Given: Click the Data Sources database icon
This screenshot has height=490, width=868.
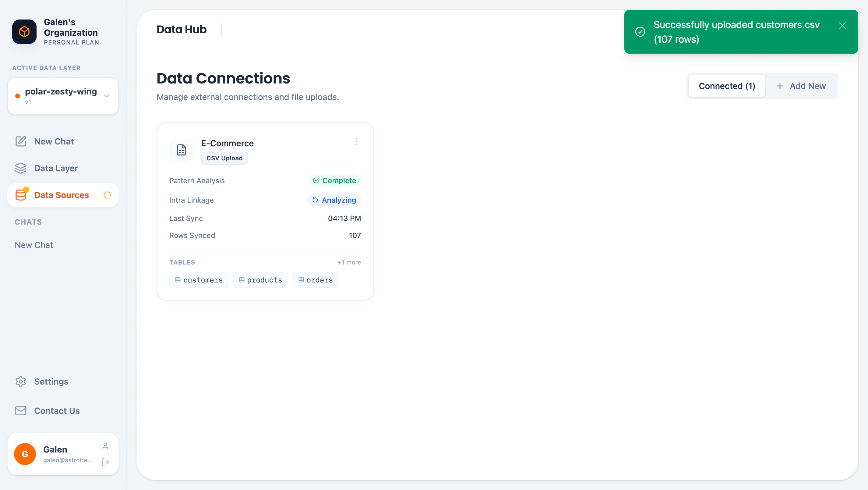Looking at the screenshot, I should tap(21, 195).
